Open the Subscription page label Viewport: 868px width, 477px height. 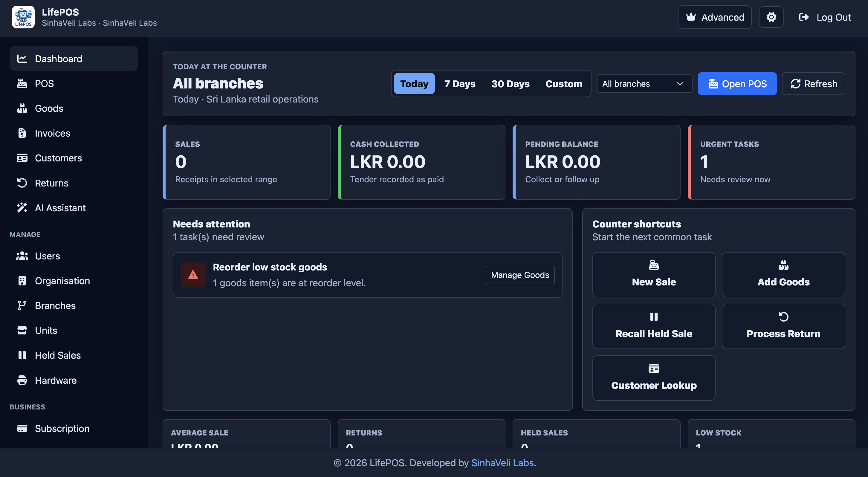(62, 429)
